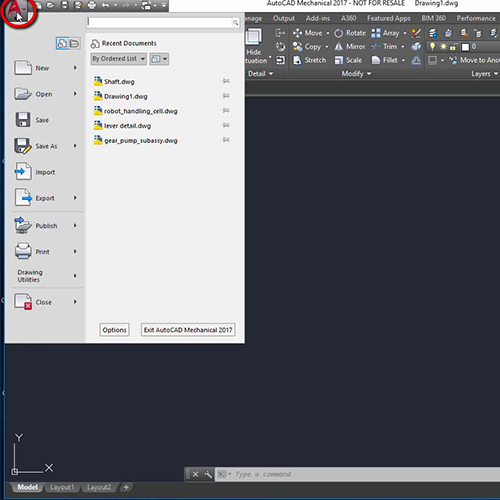
Task: Show Open Documents view icon
Action: coord(74,43)
